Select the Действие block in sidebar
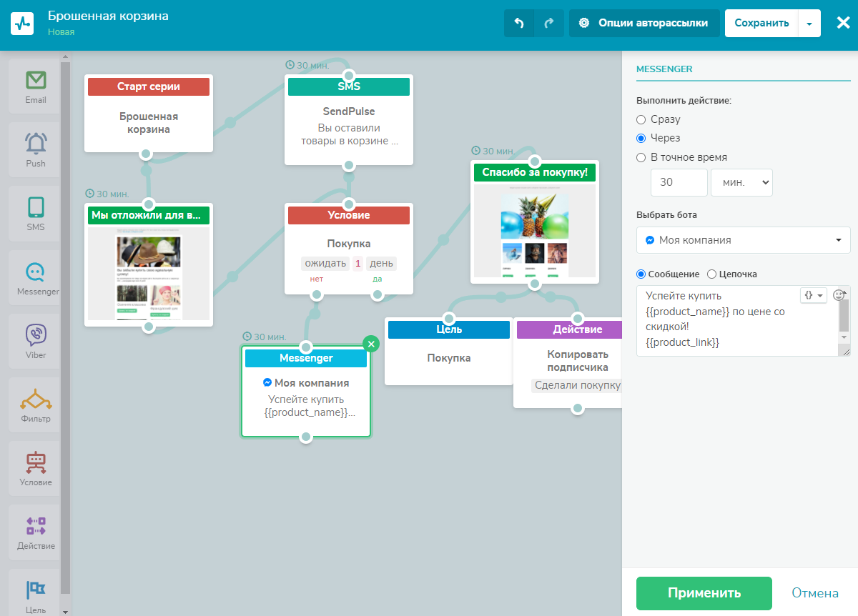This screenshot has width=858, height=616. click(x=36, y=532)
